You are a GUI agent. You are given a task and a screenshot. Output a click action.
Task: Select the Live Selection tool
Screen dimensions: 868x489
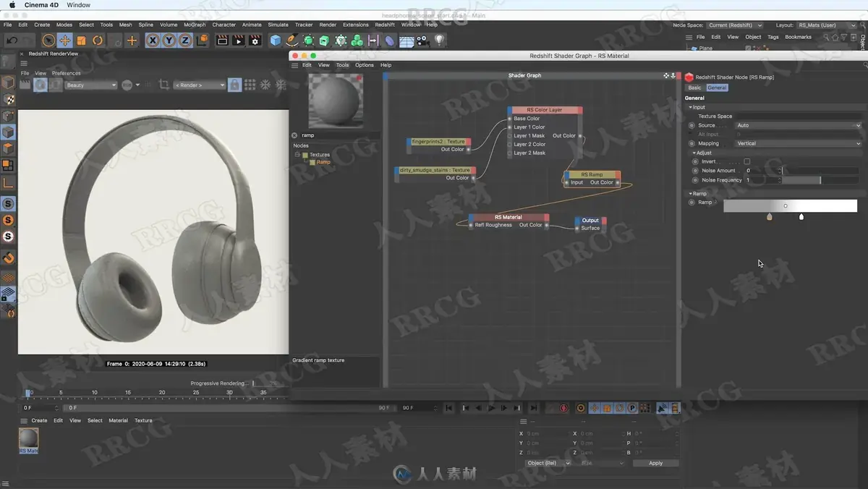click(48, 41)
